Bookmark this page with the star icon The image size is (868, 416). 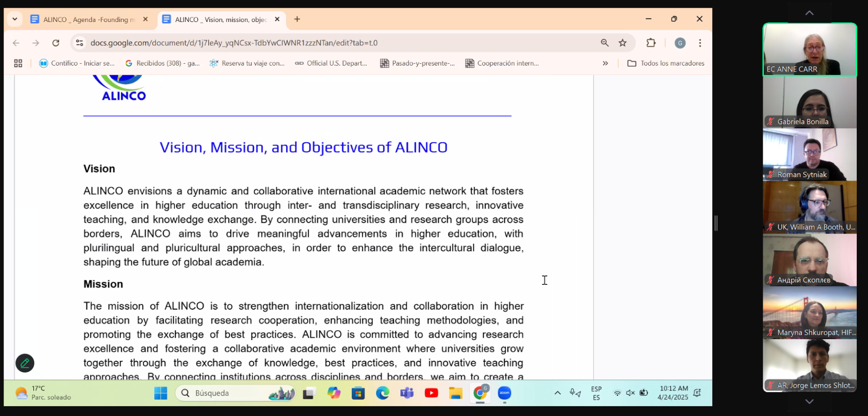(623, 43)
